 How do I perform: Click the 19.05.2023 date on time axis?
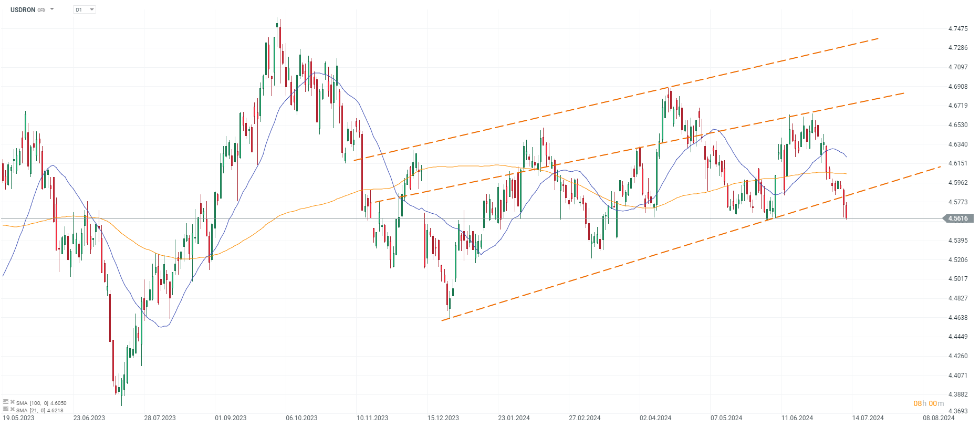[x=18, y=418]
